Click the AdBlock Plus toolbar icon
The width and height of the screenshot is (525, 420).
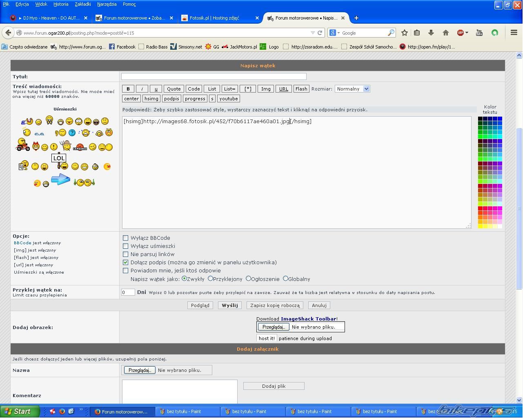[x=460, y=33]
